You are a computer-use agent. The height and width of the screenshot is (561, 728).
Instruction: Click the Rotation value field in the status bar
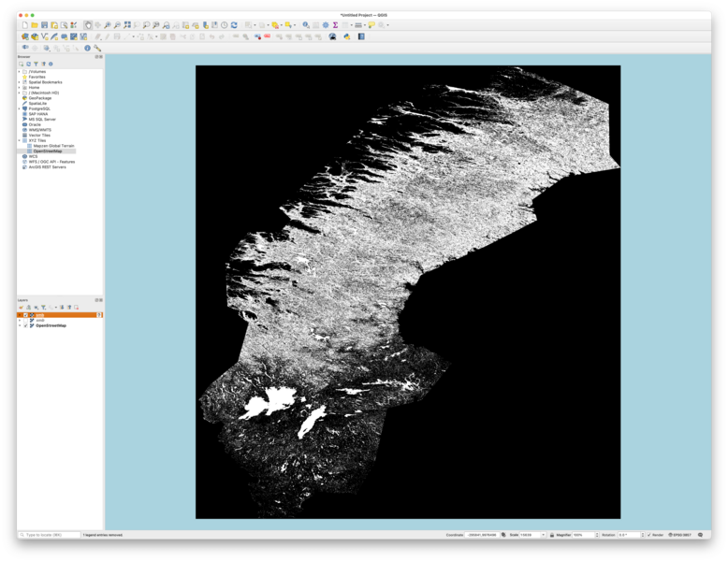629,535
